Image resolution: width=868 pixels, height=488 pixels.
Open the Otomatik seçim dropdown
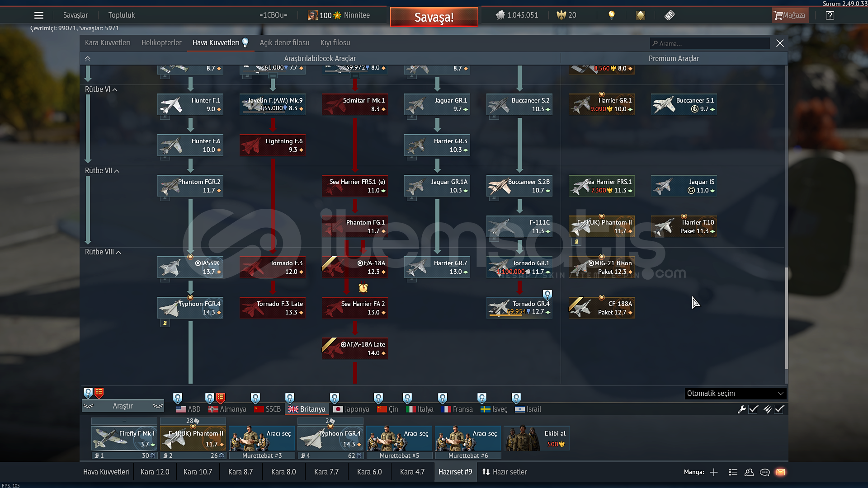pyautogui.click(x=736, y=394)
